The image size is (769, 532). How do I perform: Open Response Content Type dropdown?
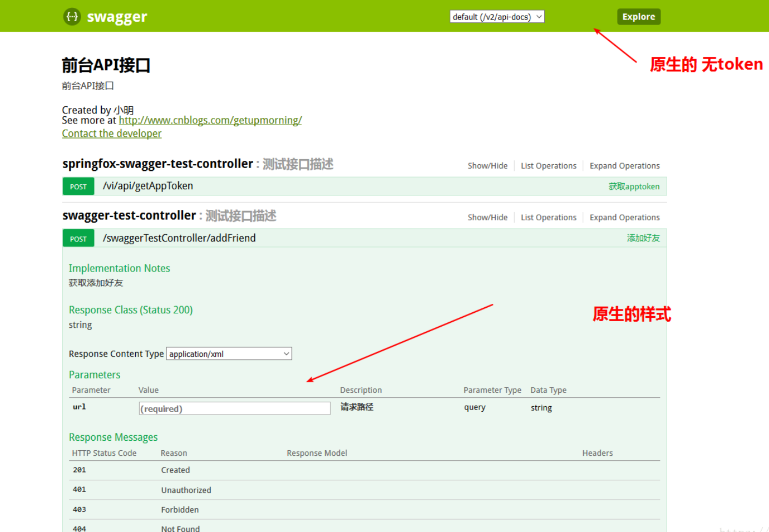(x=229, y=354)
